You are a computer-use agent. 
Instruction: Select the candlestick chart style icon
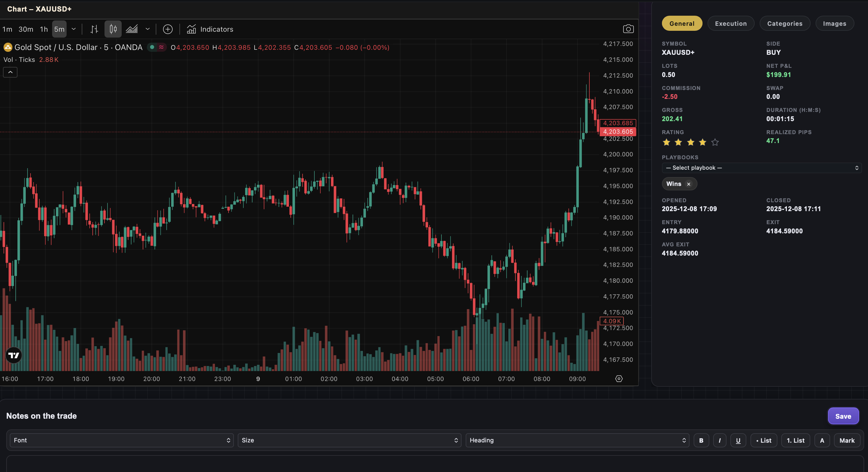click(x=113, y=29)
